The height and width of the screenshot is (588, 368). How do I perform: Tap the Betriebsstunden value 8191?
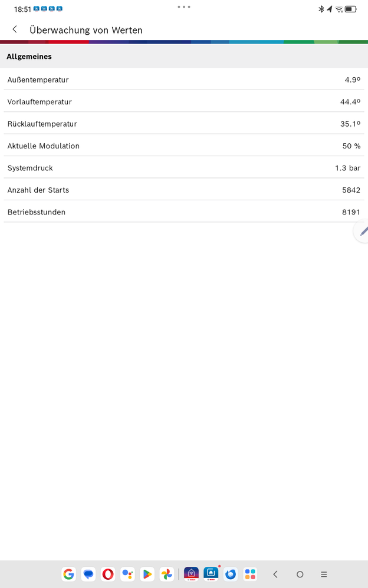point(351,212)
